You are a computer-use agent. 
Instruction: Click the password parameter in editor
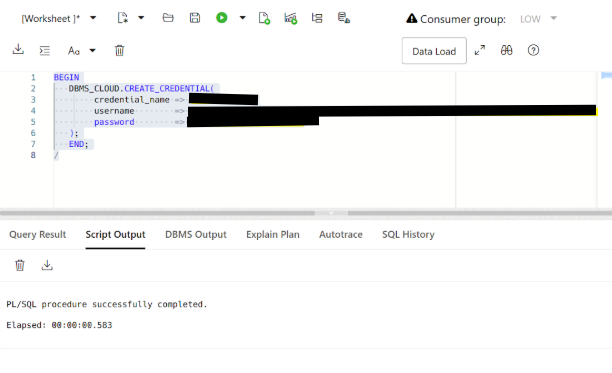[114, 122]
